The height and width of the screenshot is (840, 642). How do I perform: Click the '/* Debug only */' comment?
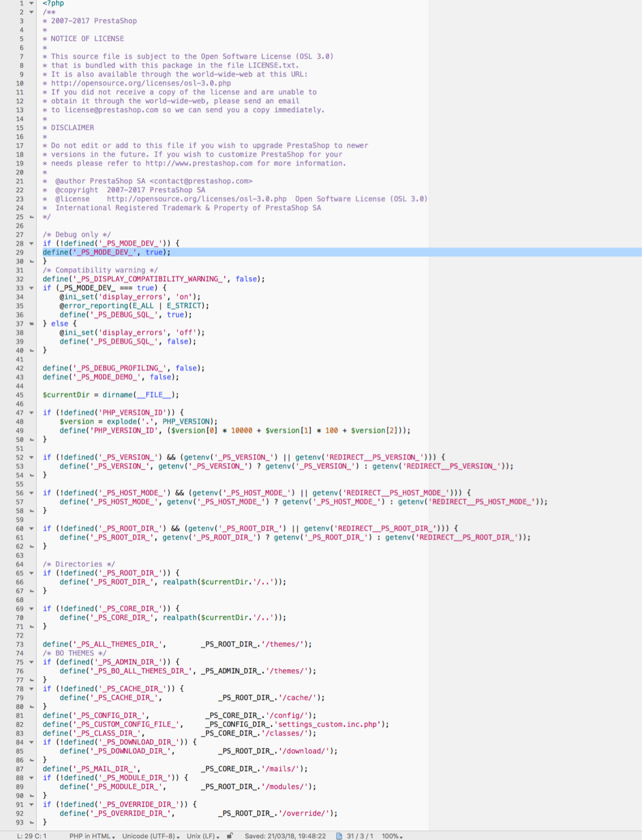coord(76,234)
